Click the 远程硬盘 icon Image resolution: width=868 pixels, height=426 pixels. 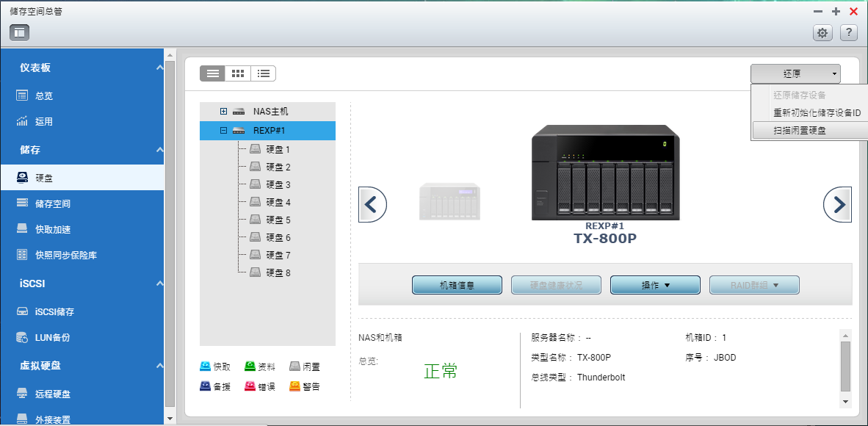pyautogui.click(x=22, y=394)
